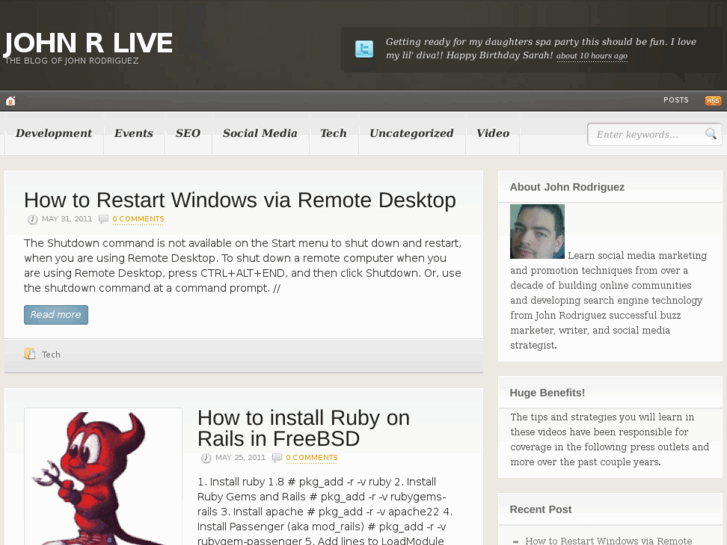Click the POSTS link in the top bar
Screen dimensions: 727x545
coord(676,100)
